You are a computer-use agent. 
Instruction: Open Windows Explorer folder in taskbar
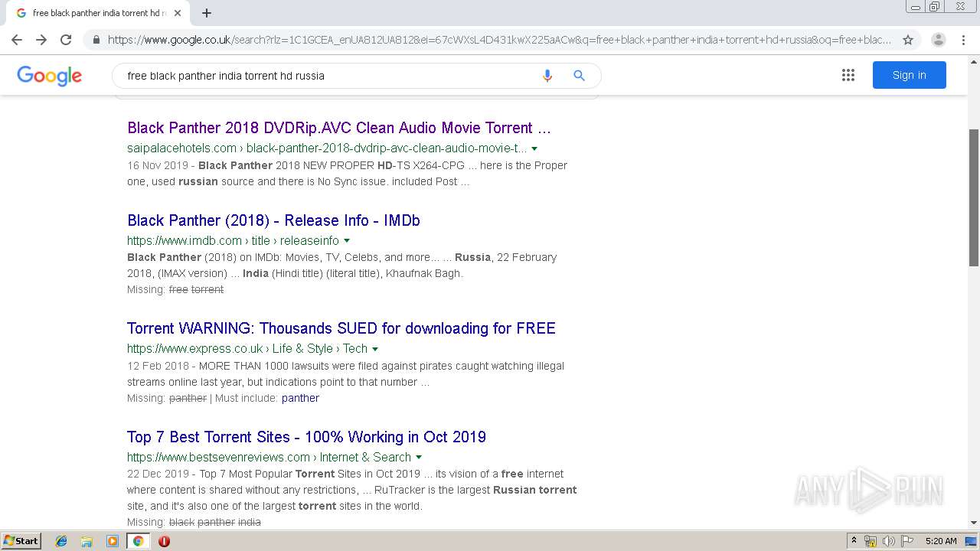point(87,541)
